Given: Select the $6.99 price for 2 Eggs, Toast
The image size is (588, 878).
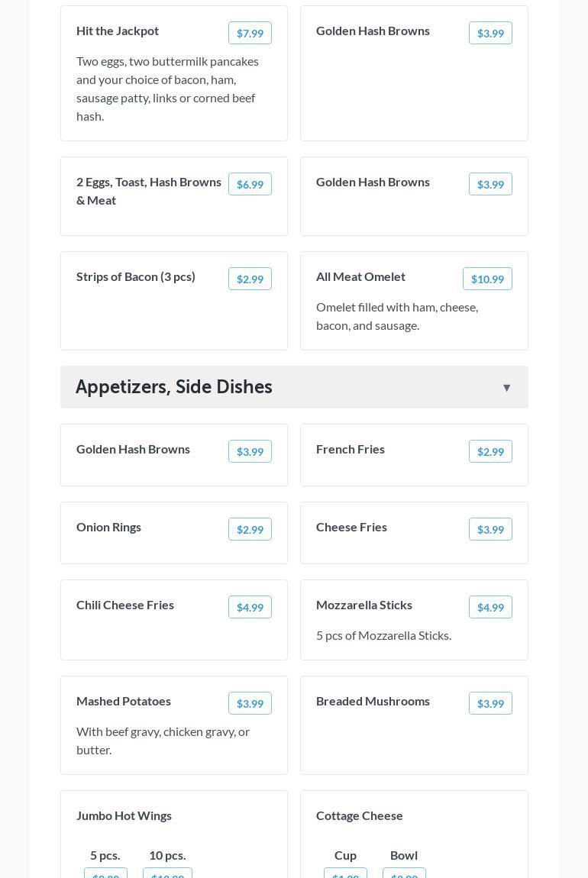Looking at the screenshot, I should coord(250,184).
